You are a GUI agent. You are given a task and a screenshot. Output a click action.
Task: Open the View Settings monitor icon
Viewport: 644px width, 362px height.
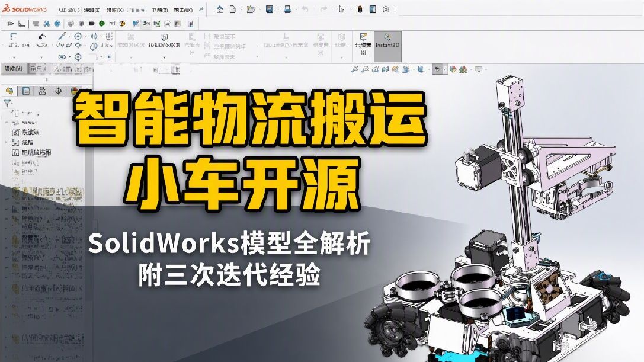coord(479,69)
